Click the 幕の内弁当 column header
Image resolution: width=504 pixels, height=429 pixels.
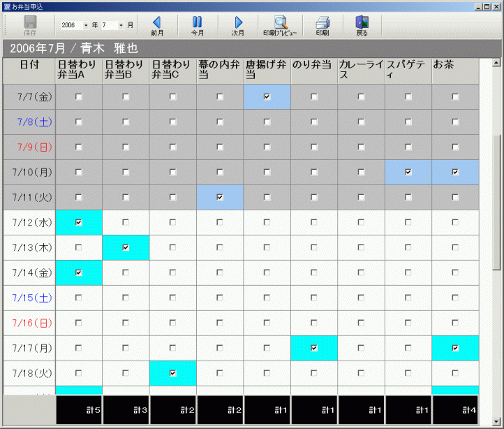coord(220,71)
